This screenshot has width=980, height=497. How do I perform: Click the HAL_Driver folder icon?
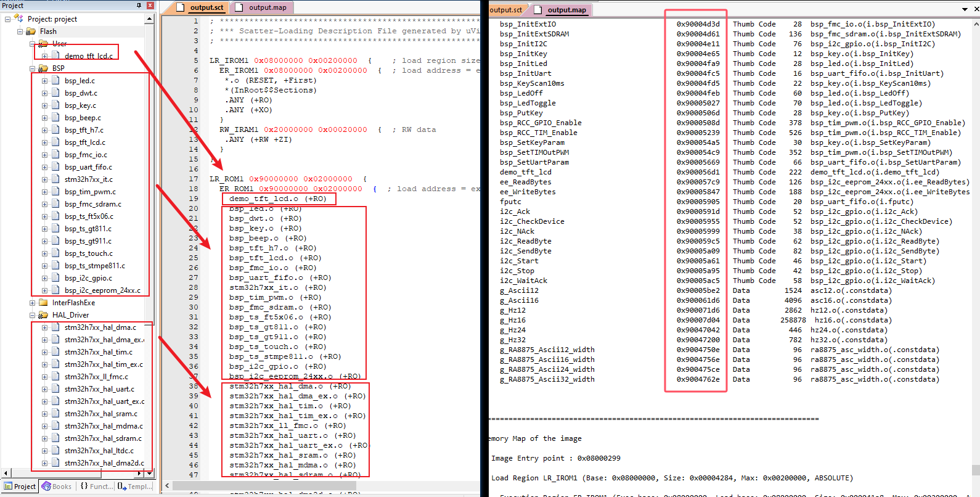click(x=43, y=315)
